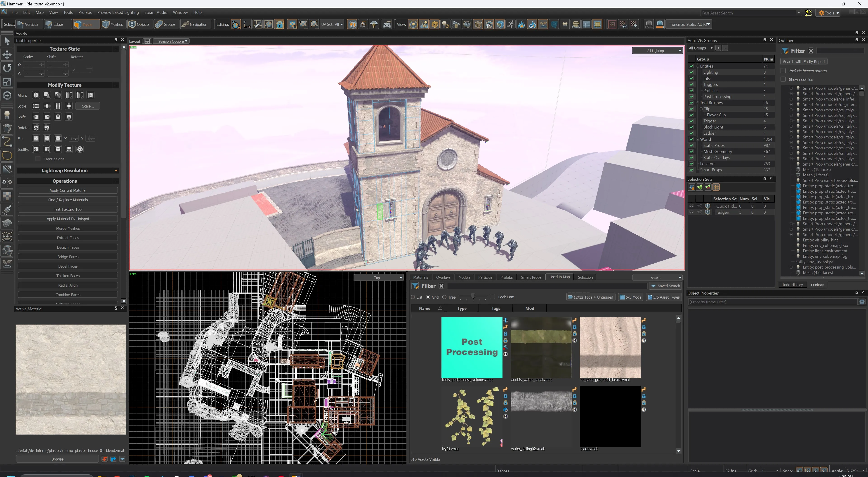Click the first Selection Sets toolbar icon

(x=691, y=187)
